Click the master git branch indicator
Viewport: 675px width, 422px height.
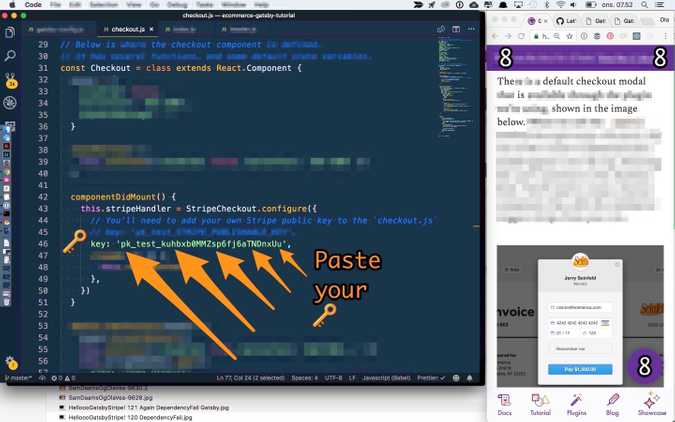click(18, 378)
